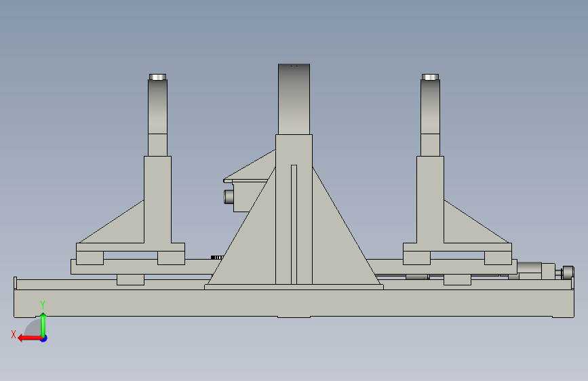Select the narrow vertical slot in center column

tap(294, 224)
